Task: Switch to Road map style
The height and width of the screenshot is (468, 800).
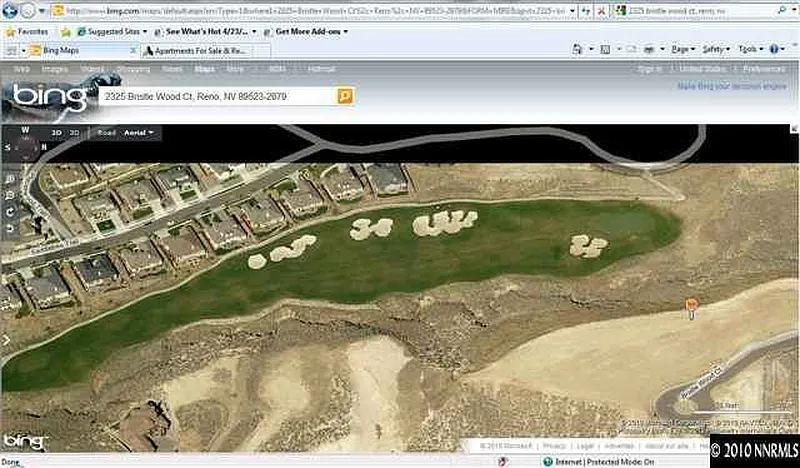Action: (106, 132)
